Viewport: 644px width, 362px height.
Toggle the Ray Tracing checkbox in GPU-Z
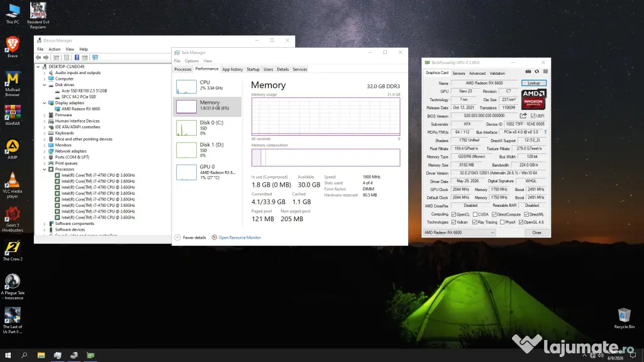coord(474,222)
